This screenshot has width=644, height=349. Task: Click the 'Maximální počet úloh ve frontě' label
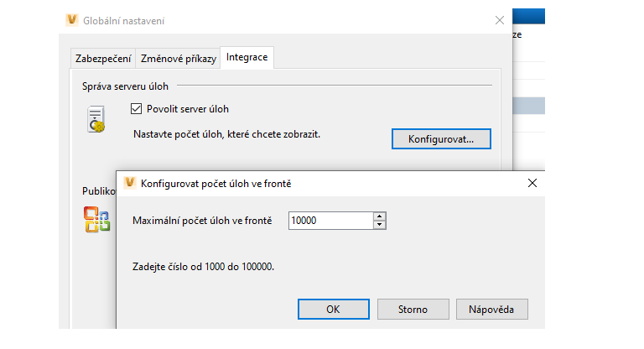[202, 221]
